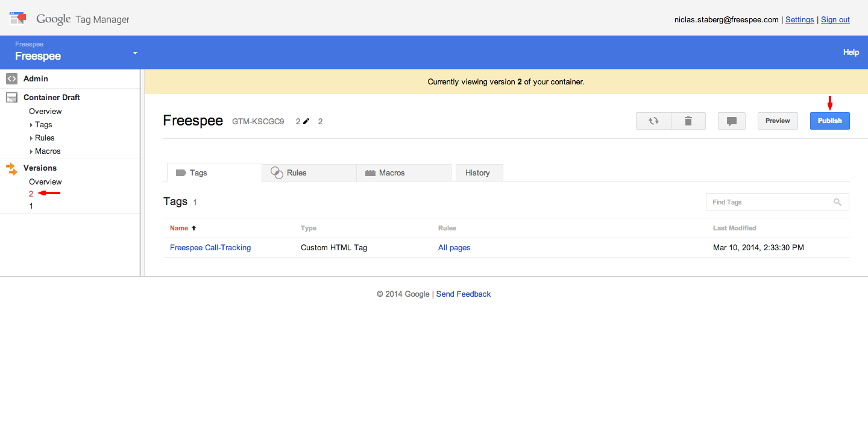Open Overview under Versions
Viewport: 868px width, 433px height.
click(45, 182)
